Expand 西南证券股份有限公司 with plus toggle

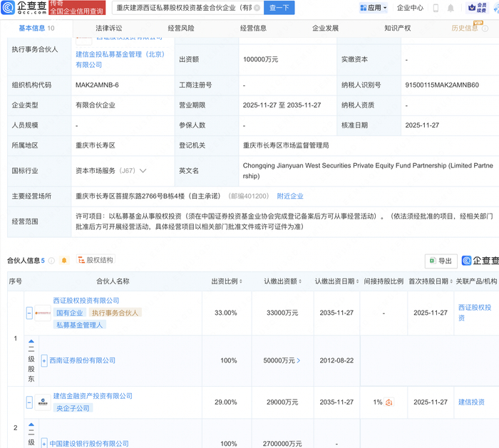click(44, 361)
